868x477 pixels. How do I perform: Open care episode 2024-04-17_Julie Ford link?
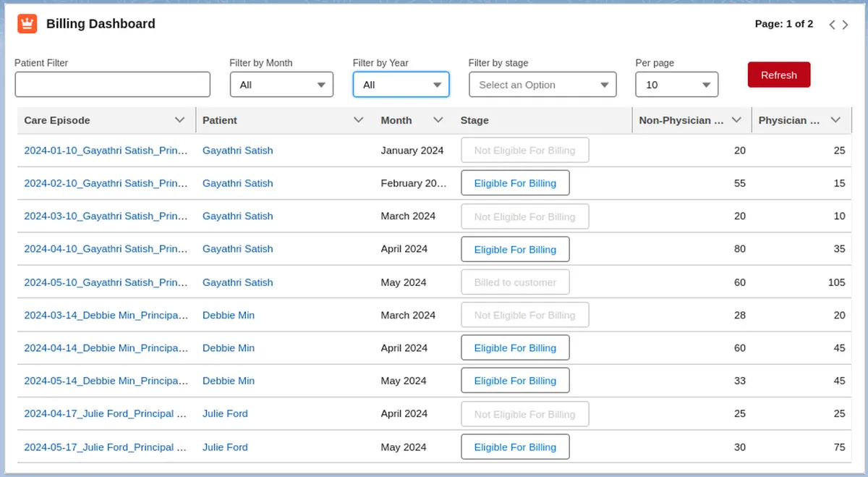106,413
